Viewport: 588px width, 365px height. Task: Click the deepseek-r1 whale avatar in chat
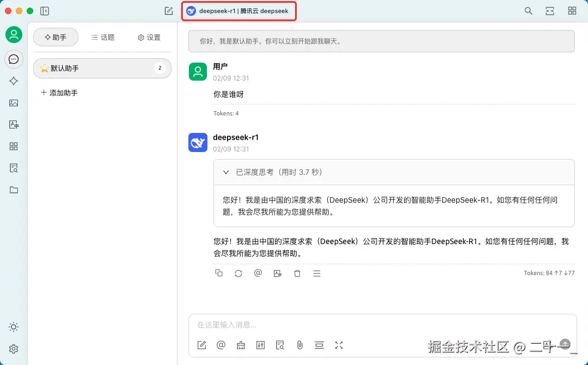click(x=198, y=142)
